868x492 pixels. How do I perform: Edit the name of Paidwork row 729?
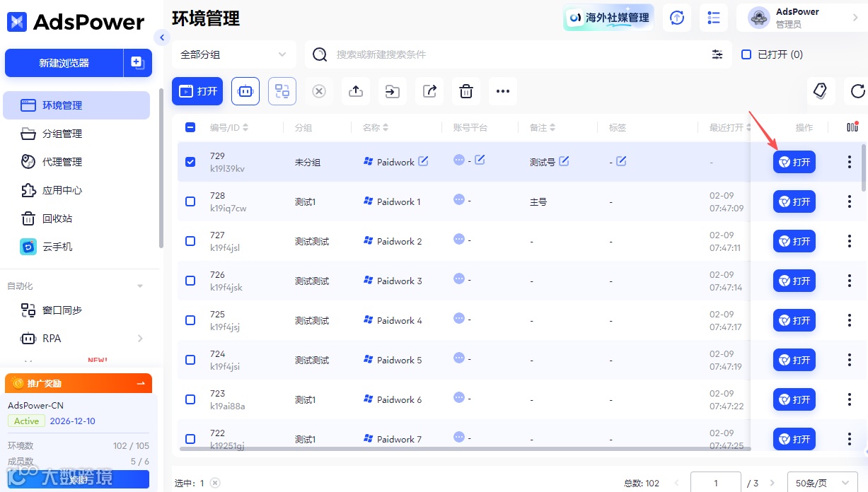coord(423,161)
